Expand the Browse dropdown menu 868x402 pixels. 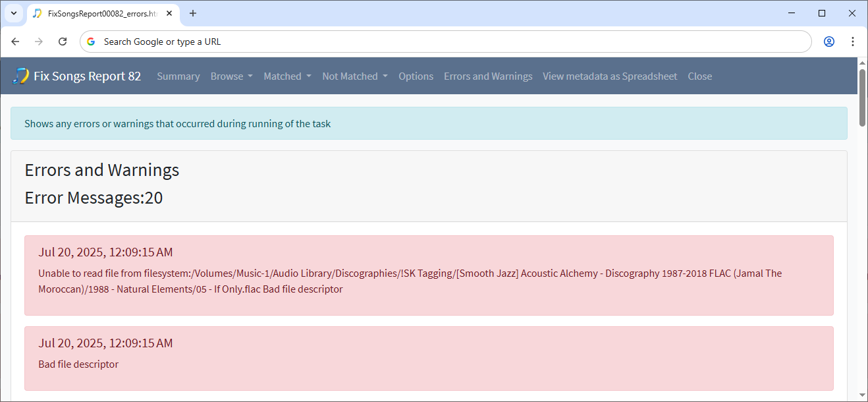pyautogui.click(x=232, y=76)
